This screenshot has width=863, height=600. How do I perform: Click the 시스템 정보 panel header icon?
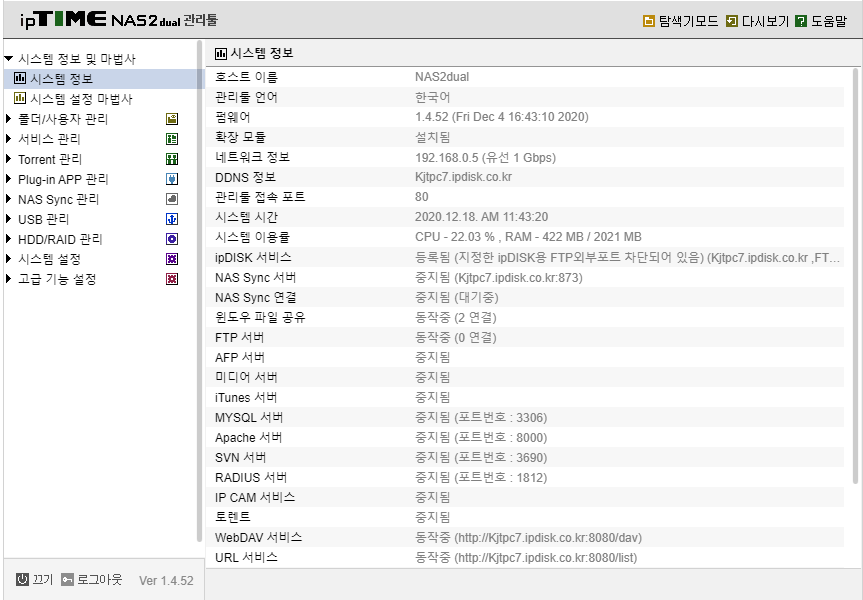(221, 53)
